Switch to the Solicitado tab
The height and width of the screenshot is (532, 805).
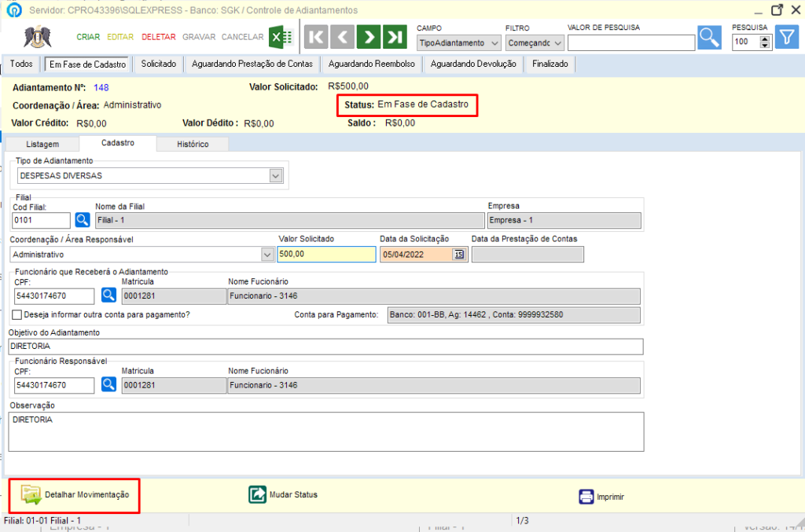pos(159,64)
